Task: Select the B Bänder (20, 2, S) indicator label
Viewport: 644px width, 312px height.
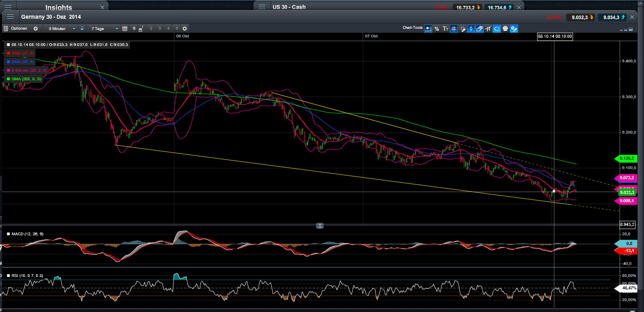Action: [x=29, y=71]
